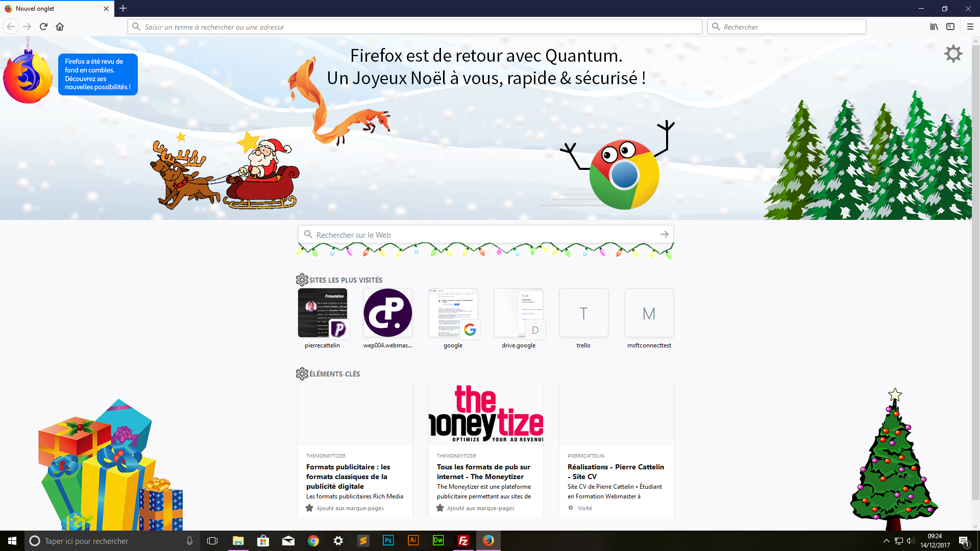Open the Firefox hamburger menu
The image size is (980, 551).
pos(970,27)
